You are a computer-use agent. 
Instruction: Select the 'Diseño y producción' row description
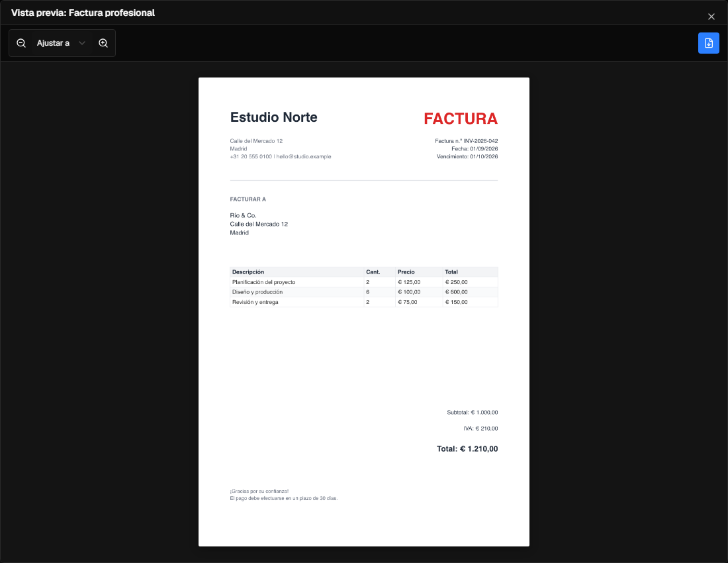click(257, 292)
